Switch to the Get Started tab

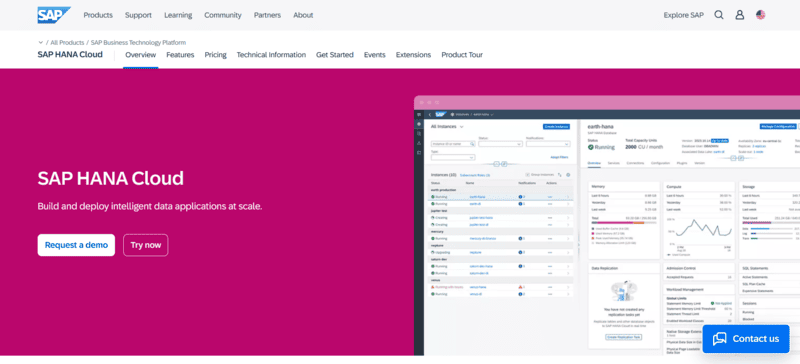pyautogui.click(x=335, y=55)
